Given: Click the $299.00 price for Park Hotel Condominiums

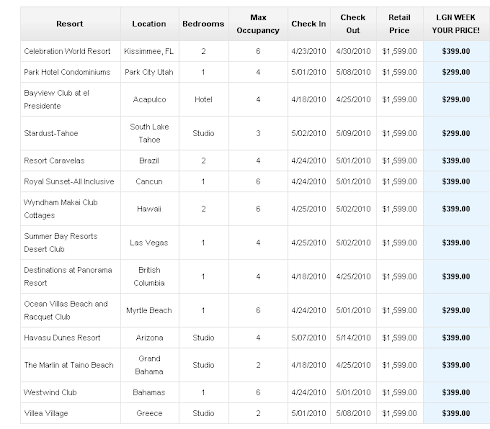Looking at the screenshot, I should 456,72.
